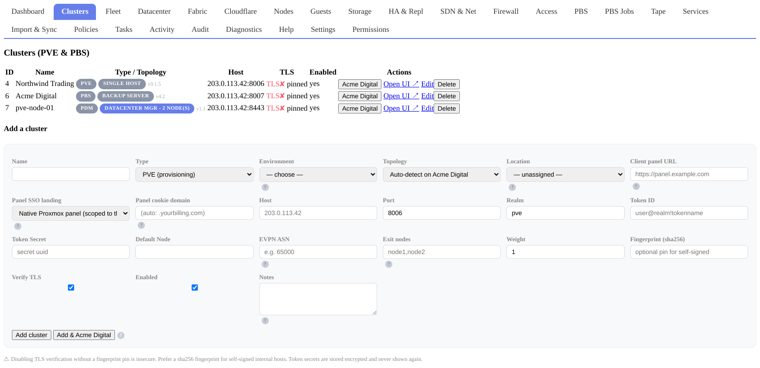Image resolution: width=760 pixels, height=368 pixels.
Task: Focus the Name input field
Action: point(71,174)
